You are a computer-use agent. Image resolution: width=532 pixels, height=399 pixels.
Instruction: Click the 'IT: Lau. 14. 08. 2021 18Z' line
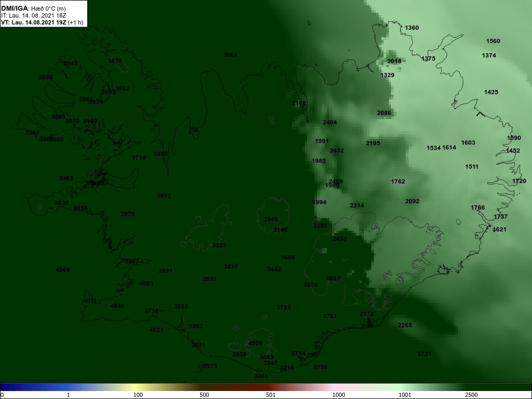tap(34, 15)
